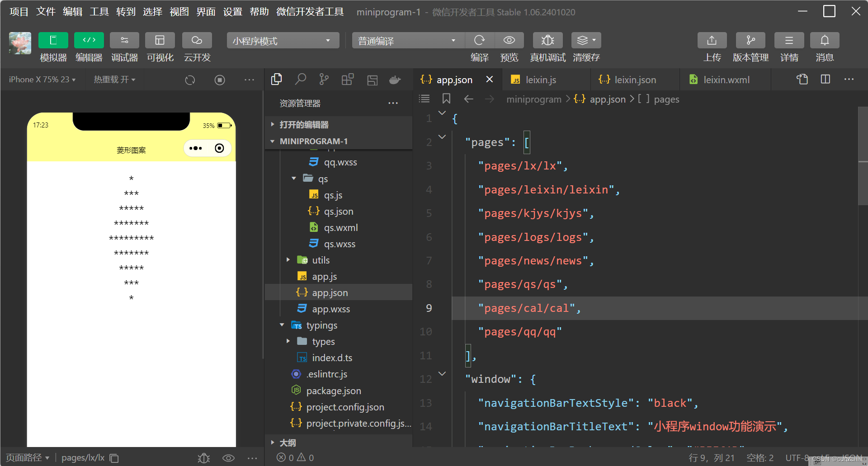Collapse the MINIPROGRAM-1 section
The width and height of the screenshot is (868, 466).
338,141
